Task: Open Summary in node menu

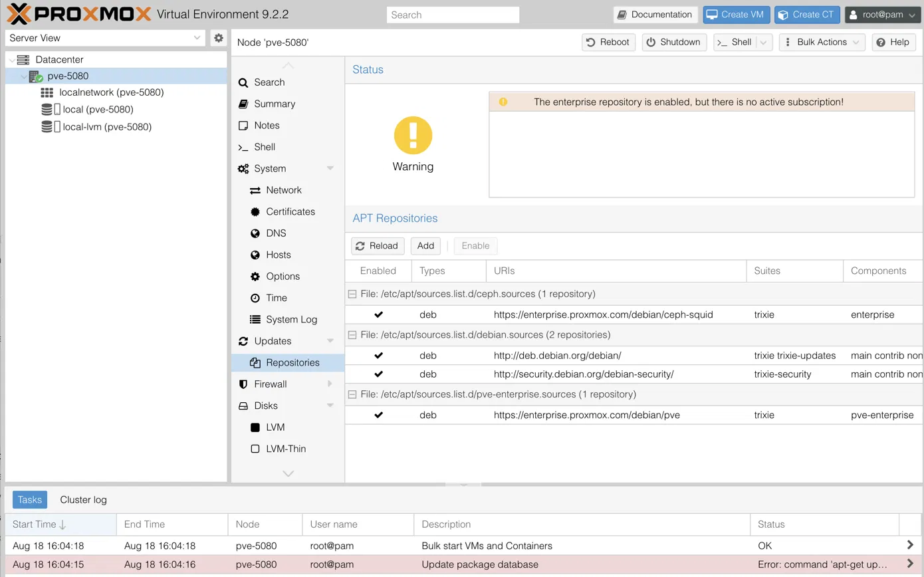Action: point(287,104)
